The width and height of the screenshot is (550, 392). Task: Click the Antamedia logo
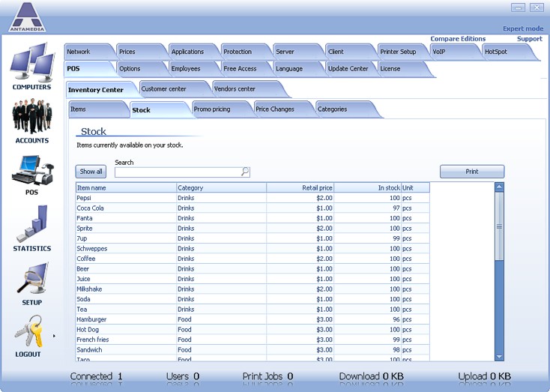(27, 17)
